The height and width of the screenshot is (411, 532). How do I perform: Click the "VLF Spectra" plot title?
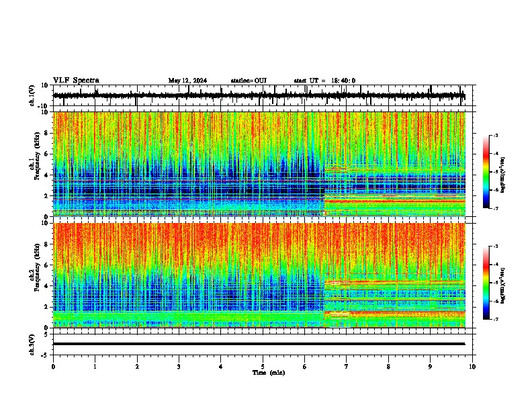click(x=76, y=81)
